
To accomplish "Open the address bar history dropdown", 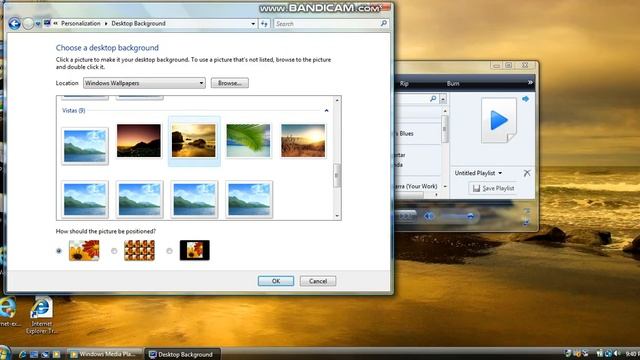I will pos(253,24).
